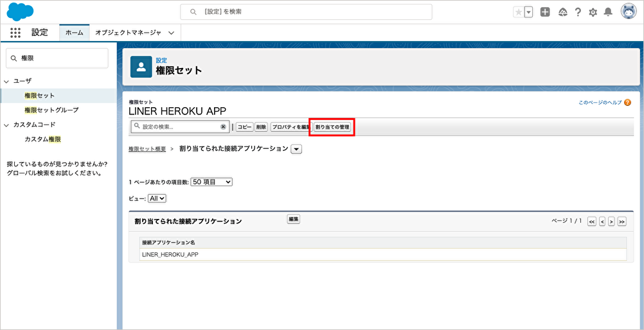Image resolution: width=644 pixels, height=330 pixels.
Task: Click the 設定の検索... input field
Action: click(181, 127)
